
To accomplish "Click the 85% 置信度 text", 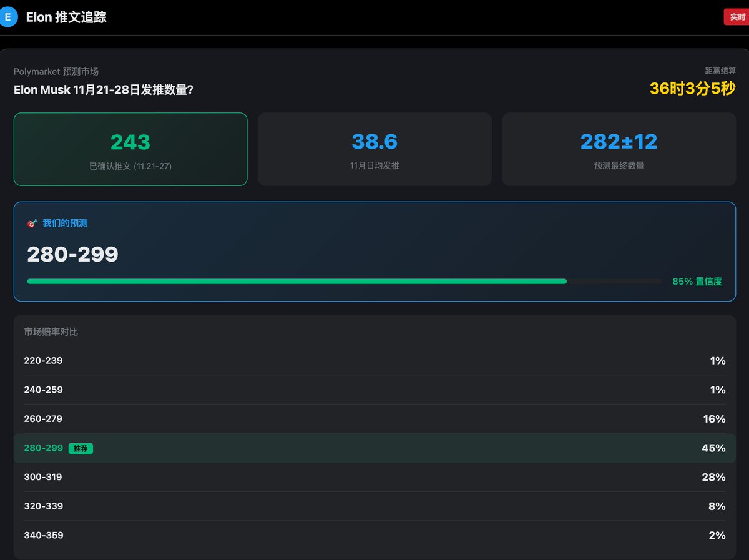I will pos(697,282).
